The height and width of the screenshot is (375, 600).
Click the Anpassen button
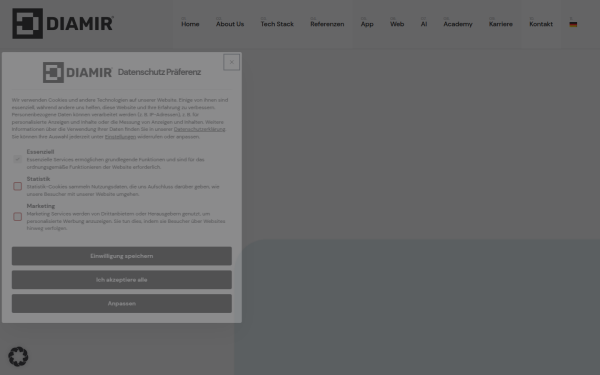[x=122, y=303]
